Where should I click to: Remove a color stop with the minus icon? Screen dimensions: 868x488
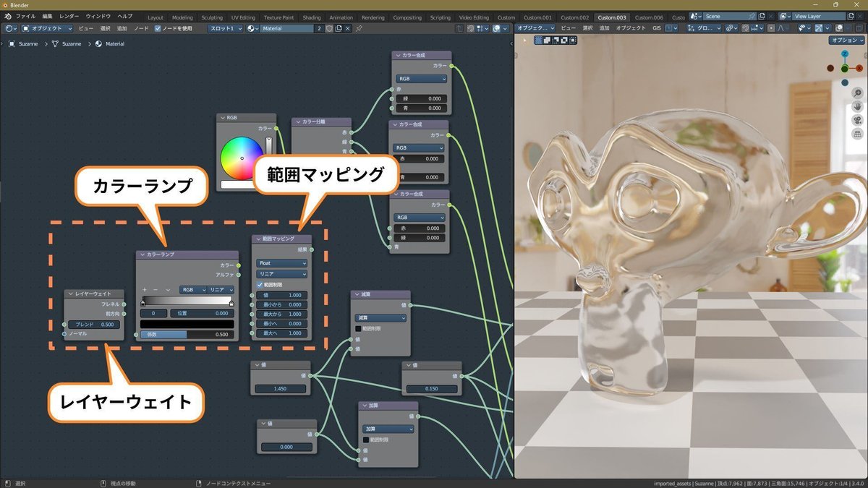(x=156, y=289)
